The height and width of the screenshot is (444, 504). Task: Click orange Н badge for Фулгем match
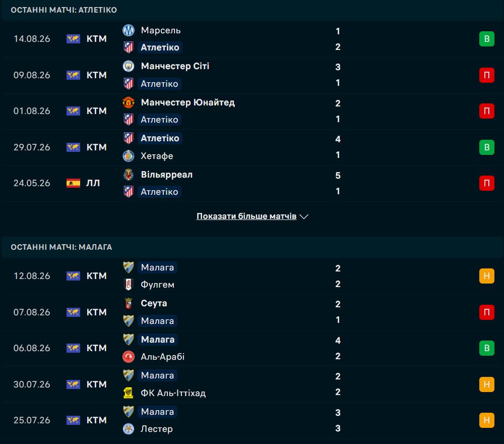[487, 275]
